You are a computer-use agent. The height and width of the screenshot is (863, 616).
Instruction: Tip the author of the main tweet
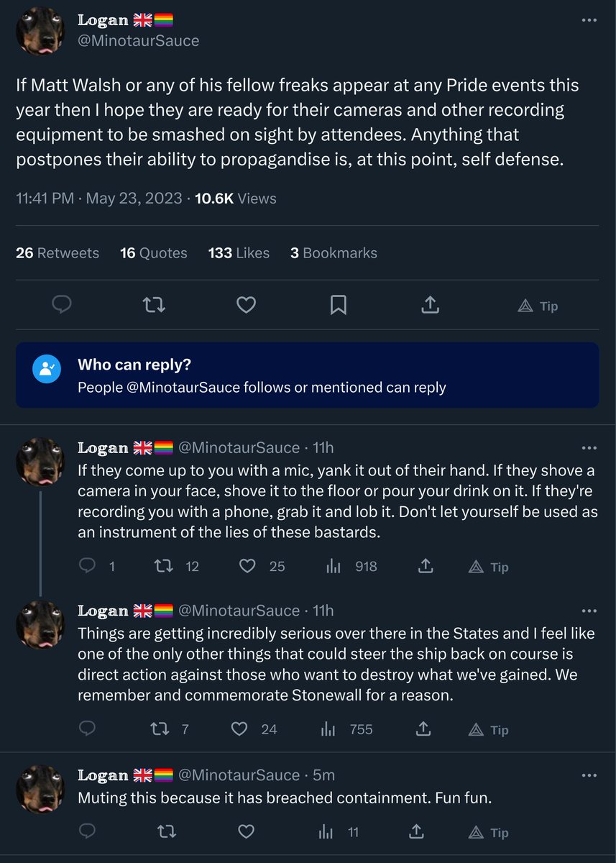click(538, 306)
